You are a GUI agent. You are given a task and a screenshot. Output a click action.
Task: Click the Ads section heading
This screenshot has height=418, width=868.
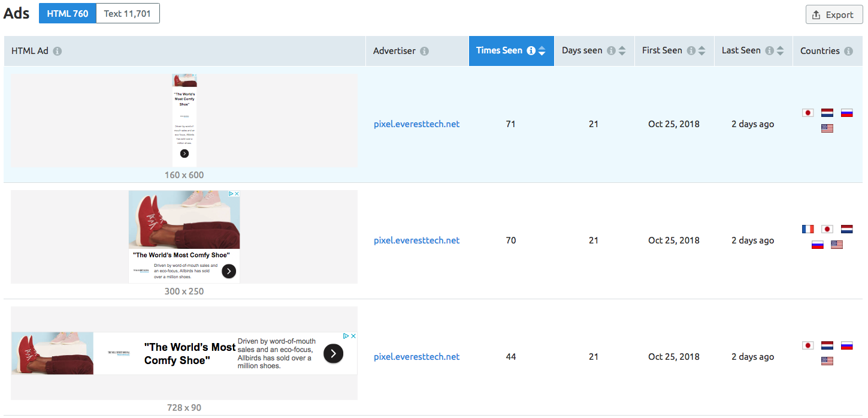coord(17,13)
